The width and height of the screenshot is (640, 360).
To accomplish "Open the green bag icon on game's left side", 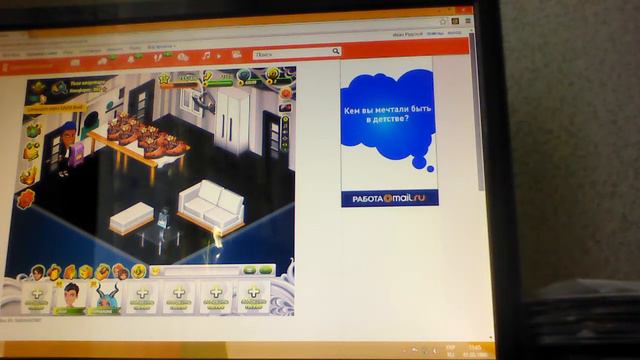I will coord(34,131).
